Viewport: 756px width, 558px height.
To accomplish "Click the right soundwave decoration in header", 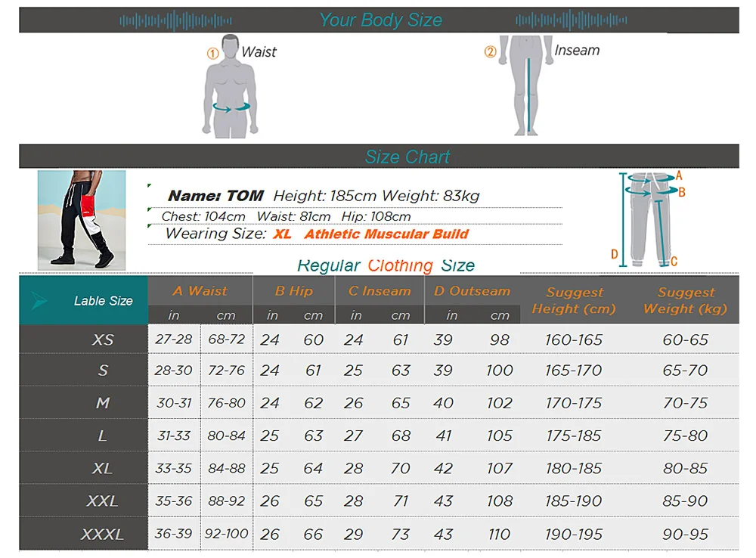I will pos(572,20).
